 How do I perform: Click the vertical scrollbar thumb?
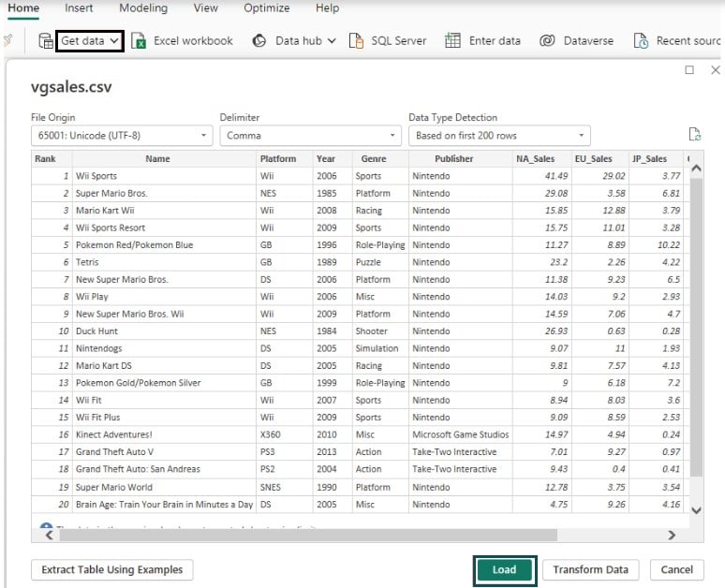pyautogui.click(x=696, y=328)
